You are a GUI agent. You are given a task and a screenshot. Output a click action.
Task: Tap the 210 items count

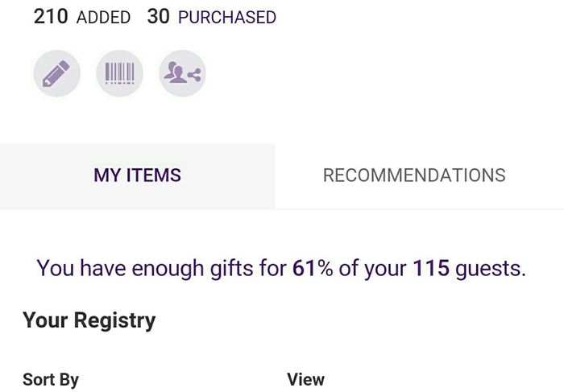pyautogui.click(x=50, y=17)
